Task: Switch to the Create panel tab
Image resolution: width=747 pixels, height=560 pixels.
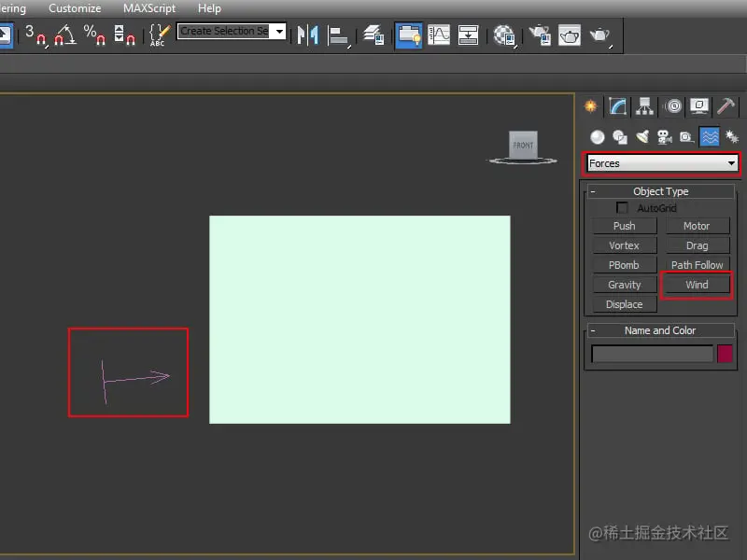Action: [x=591, y=105]
